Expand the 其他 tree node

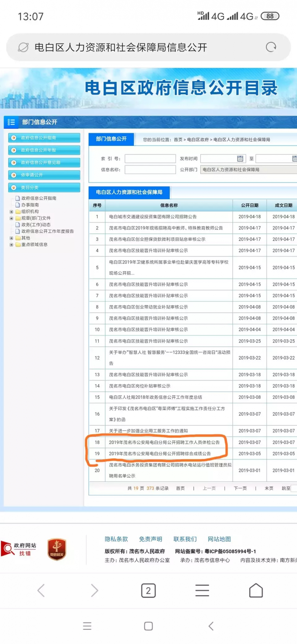tap(11, 238)
